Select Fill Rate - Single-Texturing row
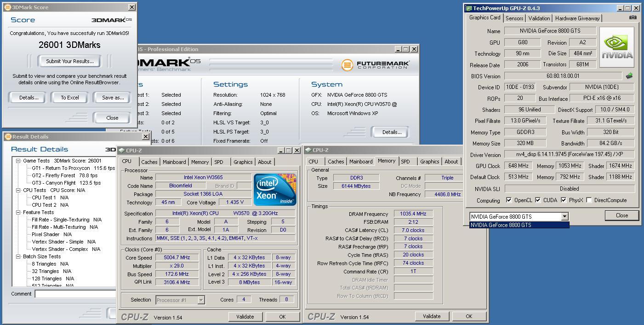Image resolution: width=644 pixels, height=325 pixels. pos(67,220)
